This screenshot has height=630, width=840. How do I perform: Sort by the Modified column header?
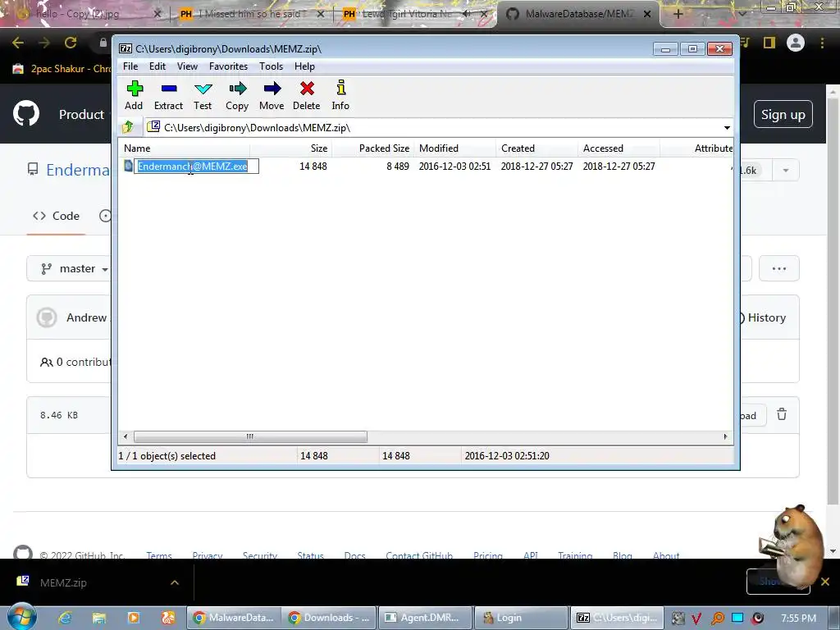point(455,148)
